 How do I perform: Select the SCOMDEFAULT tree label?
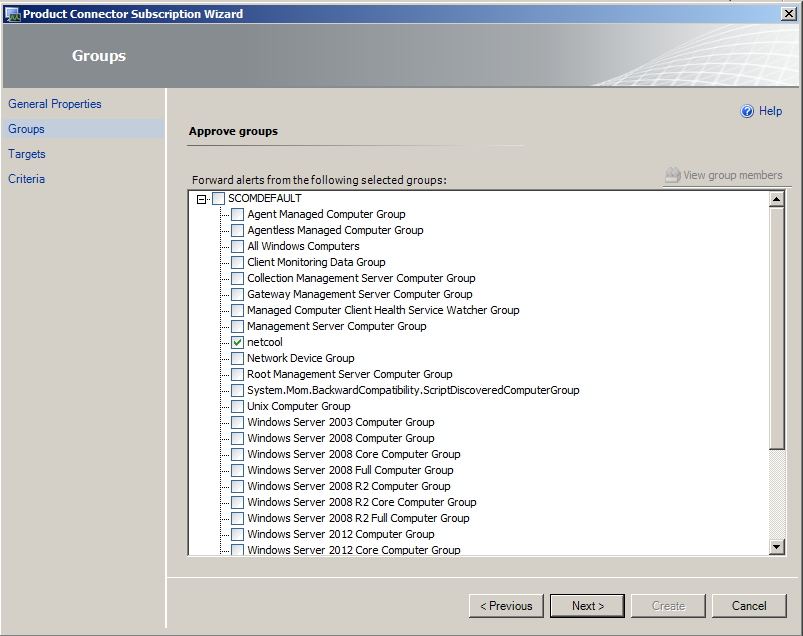pos(265,198)
